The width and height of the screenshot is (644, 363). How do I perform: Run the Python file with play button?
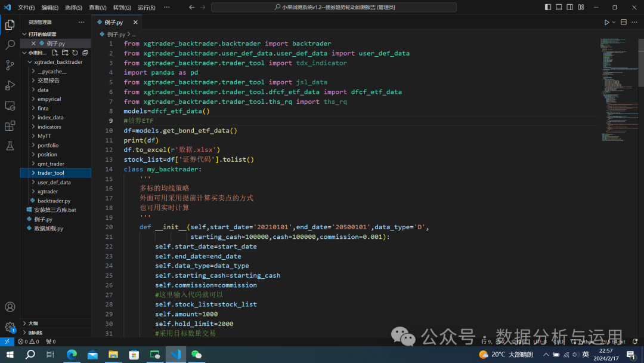click(x=606, y=22)
